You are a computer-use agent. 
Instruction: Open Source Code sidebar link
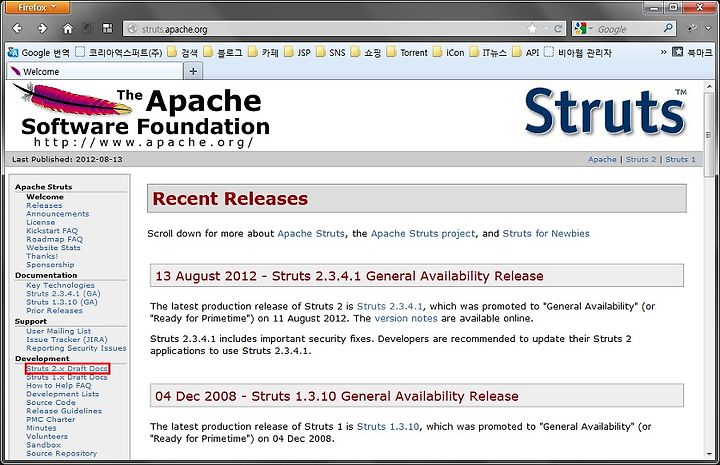coord(51,403)
